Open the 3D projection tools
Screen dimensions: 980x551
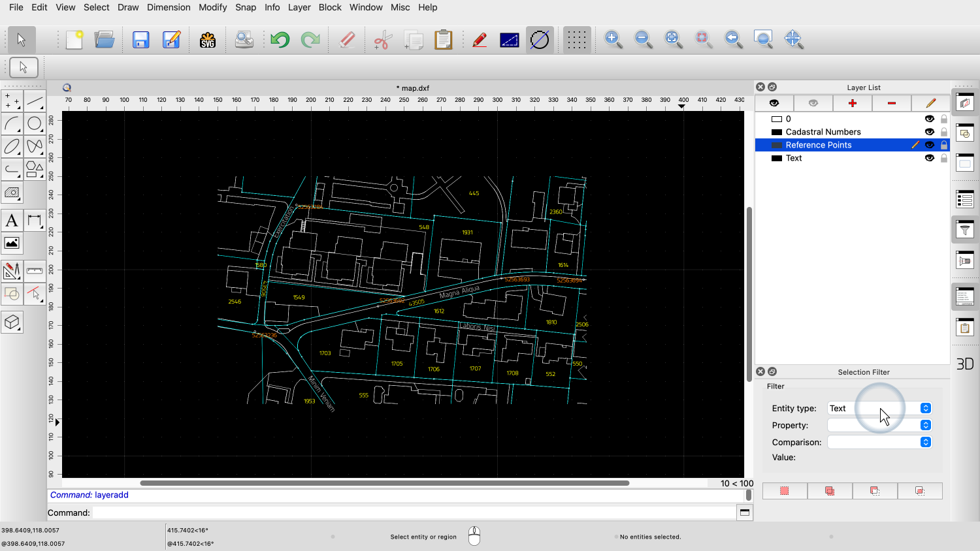12,323
